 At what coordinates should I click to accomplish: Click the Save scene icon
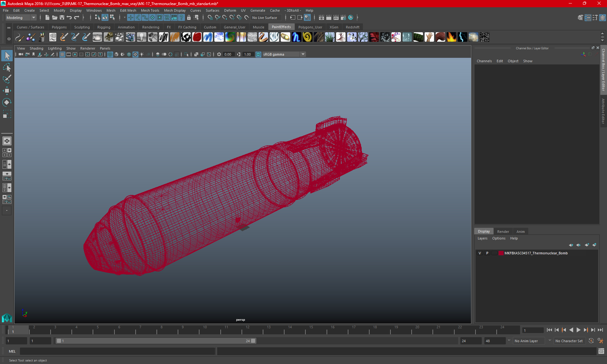point(62,18)
